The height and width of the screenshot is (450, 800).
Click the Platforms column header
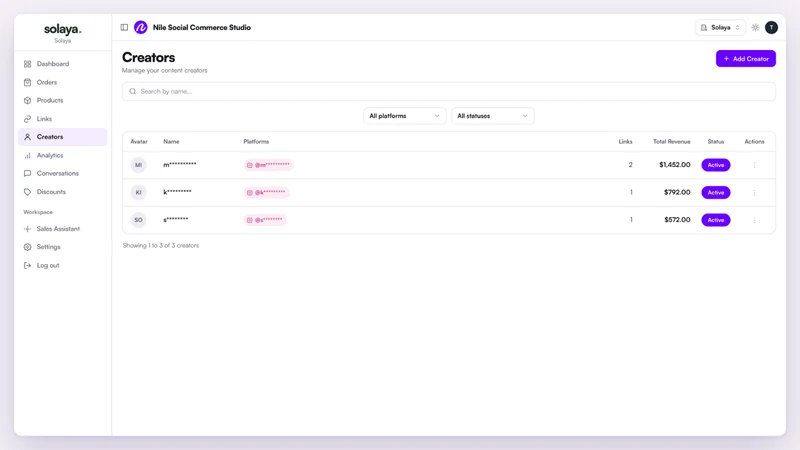[x=256, y=142]
